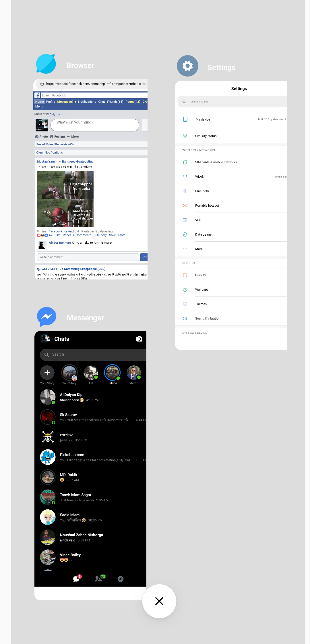Tap the Search settings field
310x644 pixels.
click(x=232, y=102)
